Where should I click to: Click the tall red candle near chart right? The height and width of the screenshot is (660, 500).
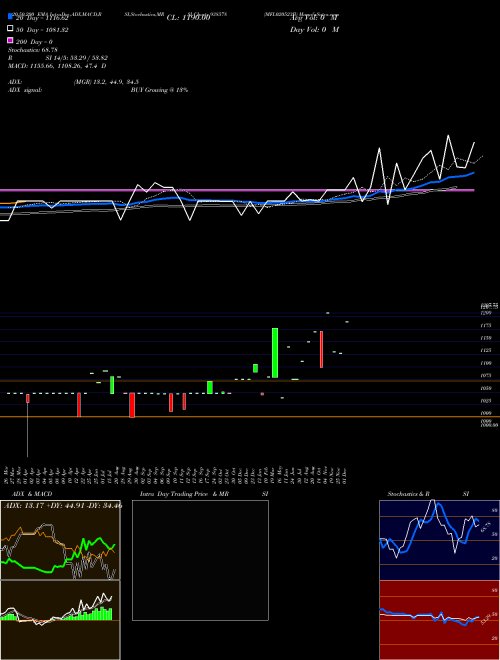pyautogui.click(x=321, y=349)
